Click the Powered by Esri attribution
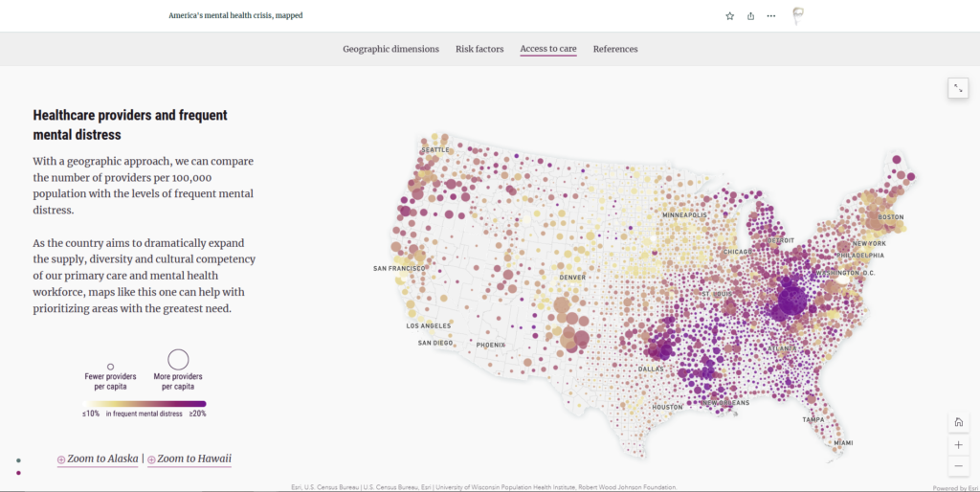This screenshot has width=980, height=492. click(x=955, y=488)
